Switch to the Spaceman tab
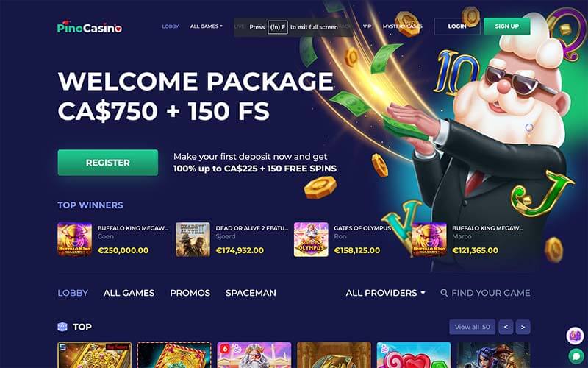 251,293
